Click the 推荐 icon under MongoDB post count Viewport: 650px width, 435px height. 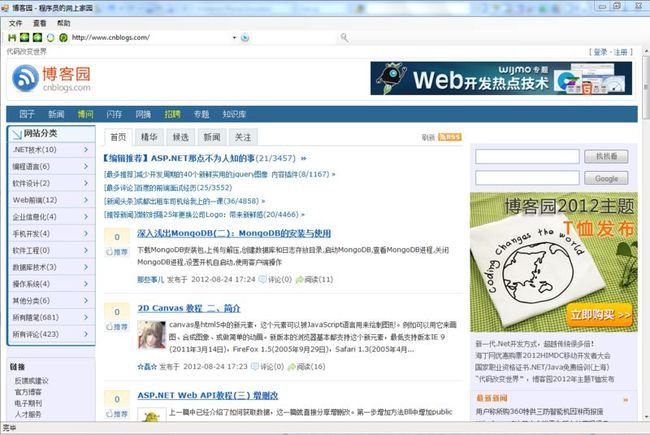[x=110, y=252]
